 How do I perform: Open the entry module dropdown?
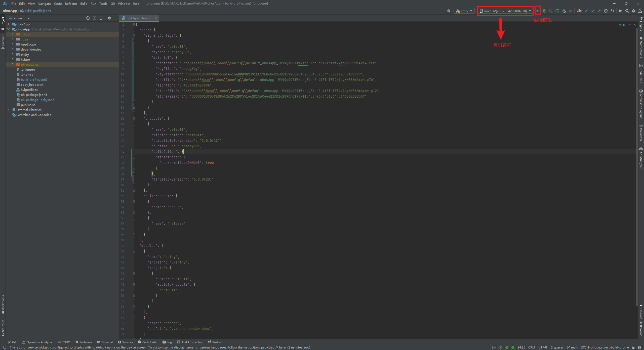464,11
